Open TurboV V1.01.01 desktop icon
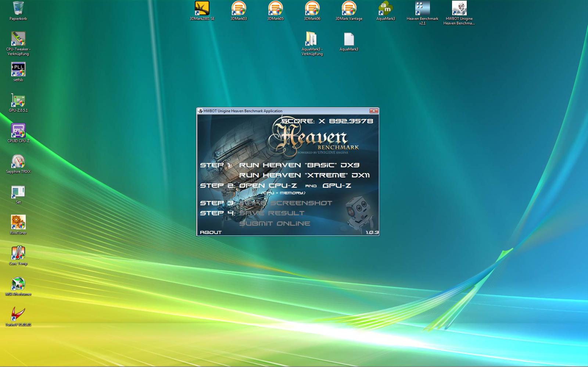The height and width of the screenshot is (367, 588). pyautogui.click(x=18, y=317)
